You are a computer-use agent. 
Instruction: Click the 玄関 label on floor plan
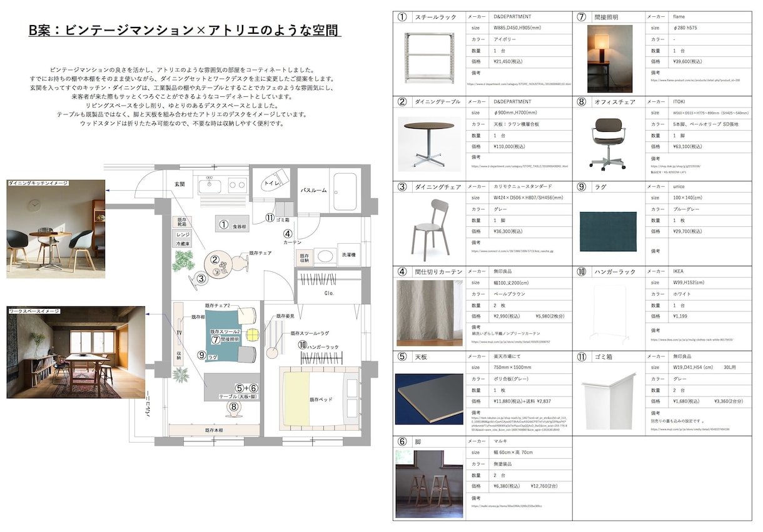point(179,184)
